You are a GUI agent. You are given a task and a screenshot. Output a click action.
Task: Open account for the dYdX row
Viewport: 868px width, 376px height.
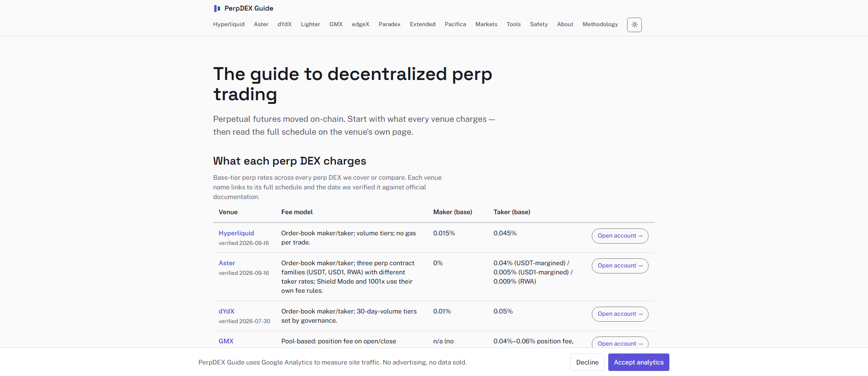click(x=620, y=314)
